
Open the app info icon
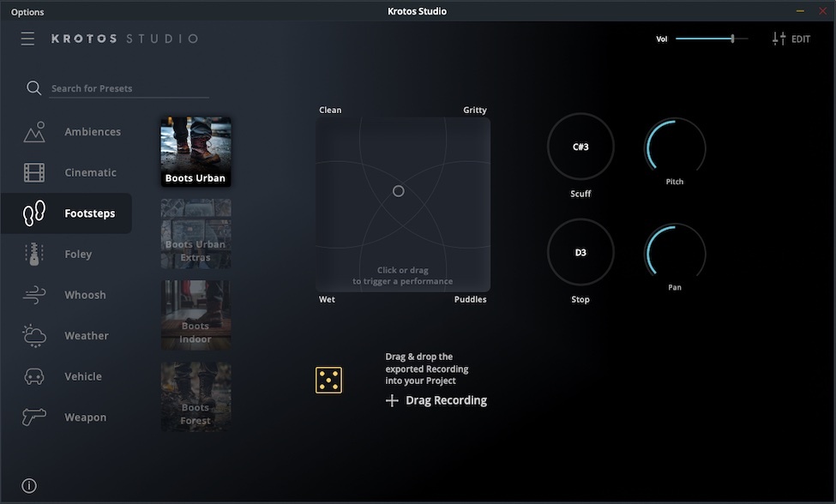tap(28, 485)
